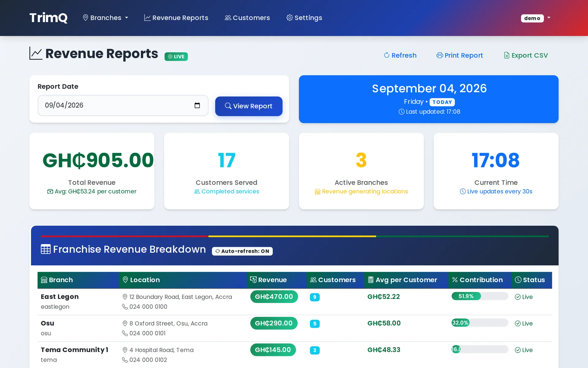Sort by the Branch column header

click(78, 280)
